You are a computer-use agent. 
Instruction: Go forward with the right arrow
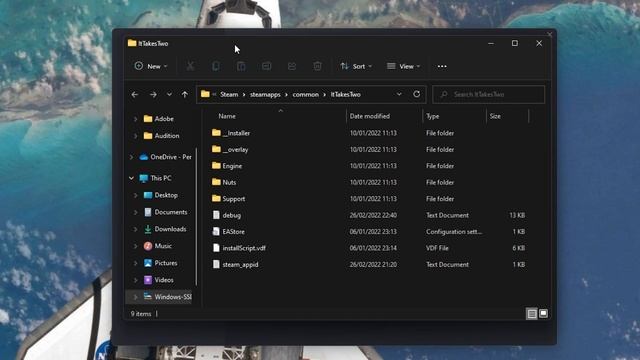153,95
